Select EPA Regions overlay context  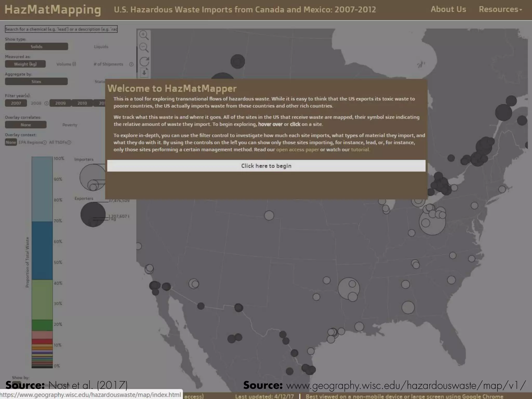pos(30,142)
